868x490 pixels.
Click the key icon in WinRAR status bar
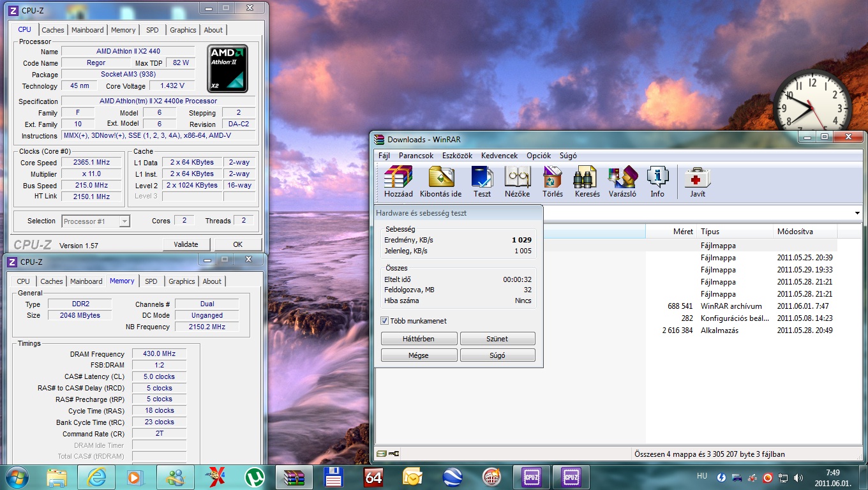click(394, 454)
